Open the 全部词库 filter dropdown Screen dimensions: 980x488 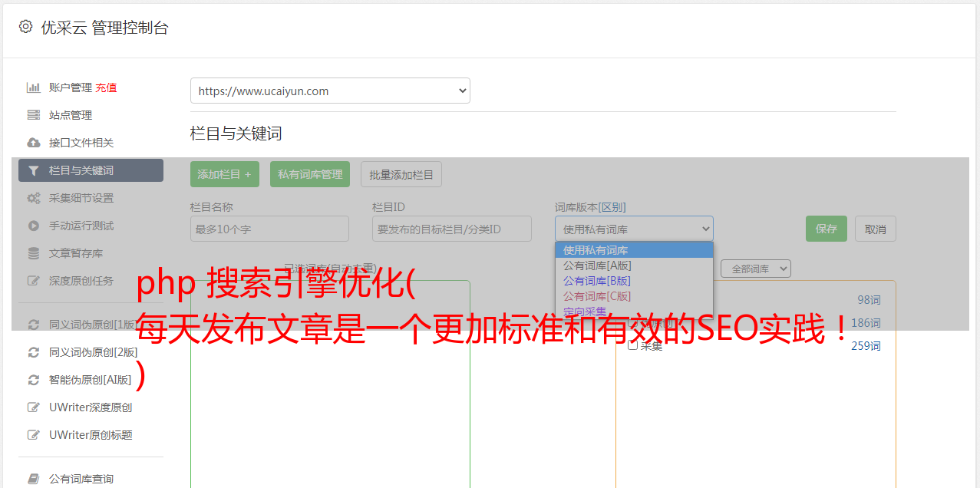point(755,269)
